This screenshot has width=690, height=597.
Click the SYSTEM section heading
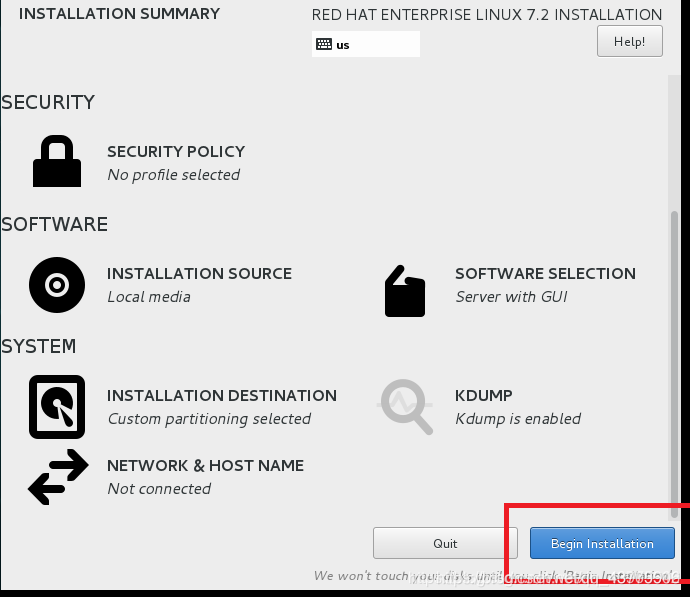click(x=39, y=346)
